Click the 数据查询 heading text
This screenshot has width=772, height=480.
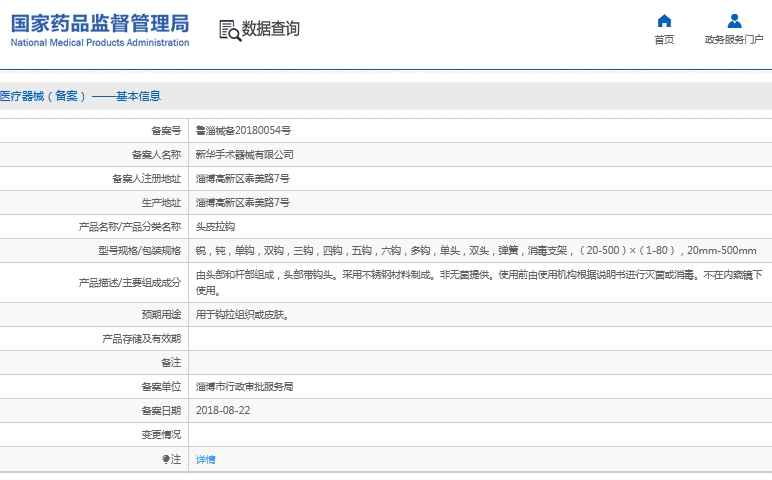pyautogui.click(x=270, y=29)
